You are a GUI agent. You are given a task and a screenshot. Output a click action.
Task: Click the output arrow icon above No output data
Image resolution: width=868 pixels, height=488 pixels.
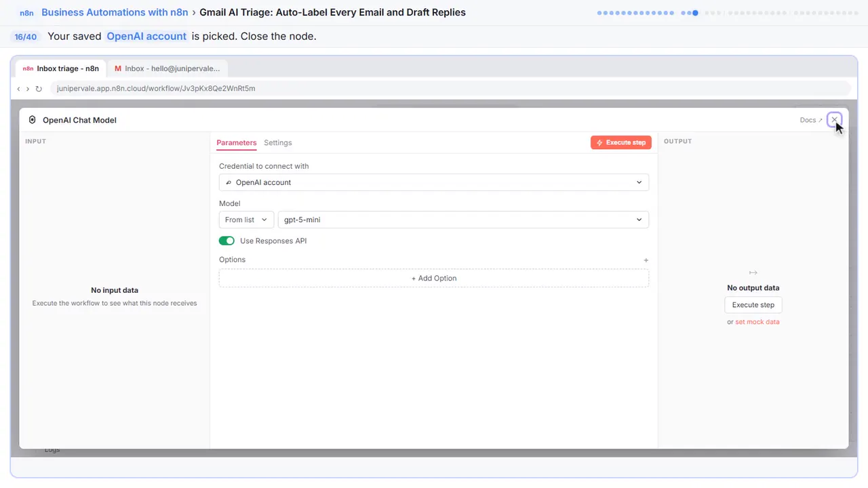pos(753,272)
